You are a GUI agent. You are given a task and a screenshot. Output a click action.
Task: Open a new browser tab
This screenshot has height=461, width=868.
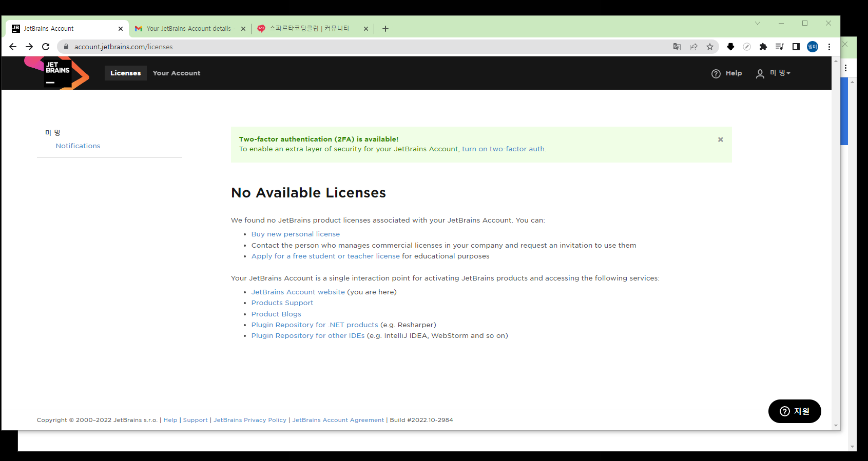click(385, 29)
